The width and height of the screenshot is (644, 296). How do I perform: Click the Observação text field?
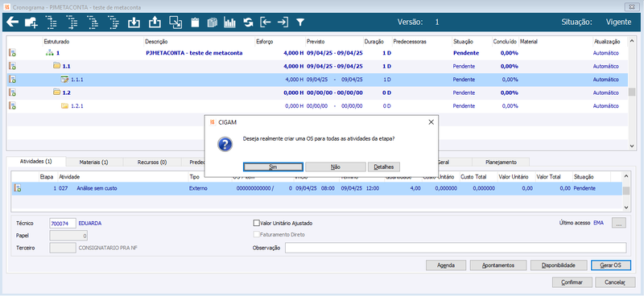coord(456,248)
